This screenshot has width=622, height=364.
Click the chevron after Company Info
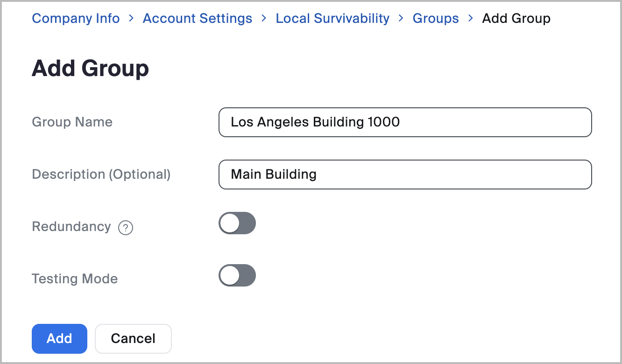coord(131,19)
